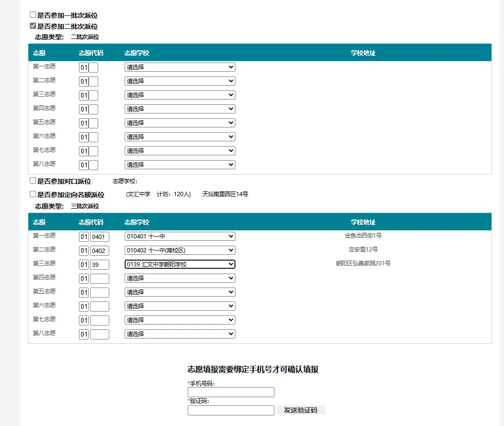
Task: Focus the 验证码 input field
Action: point(231,410)
